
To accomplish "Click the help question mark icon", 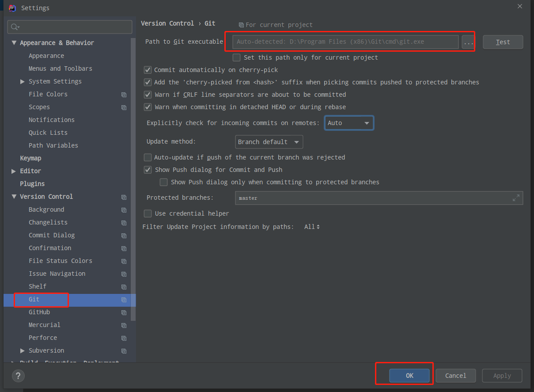I will pos(18,376).
